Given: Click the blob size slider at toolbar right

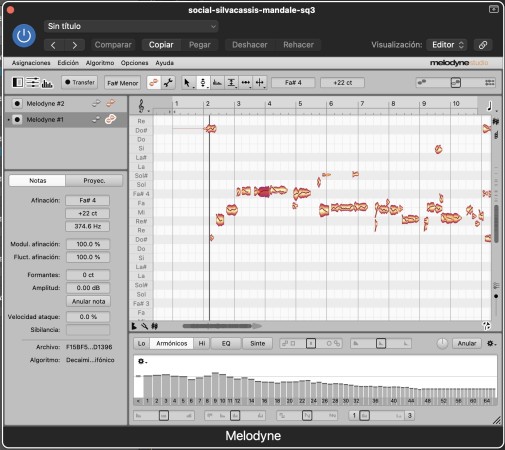Looking at the screenshot, I should [x=456, y=82].
